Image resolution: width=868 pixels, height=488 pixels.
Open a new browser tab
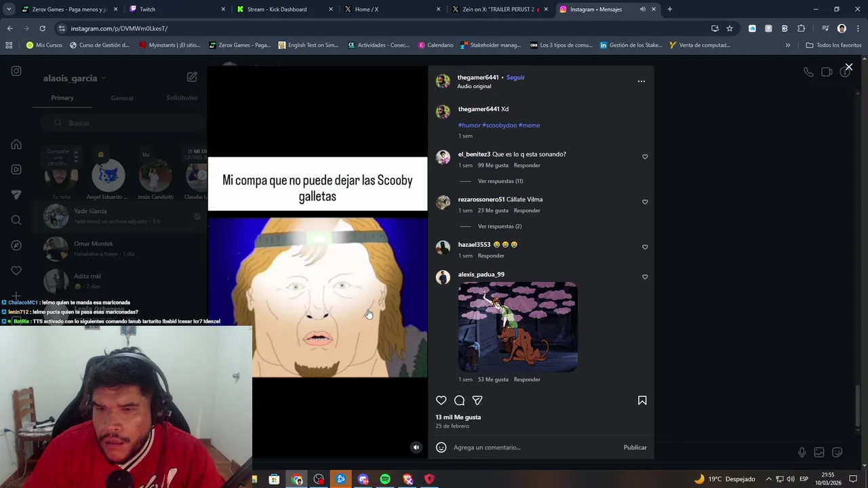(669, 9)
